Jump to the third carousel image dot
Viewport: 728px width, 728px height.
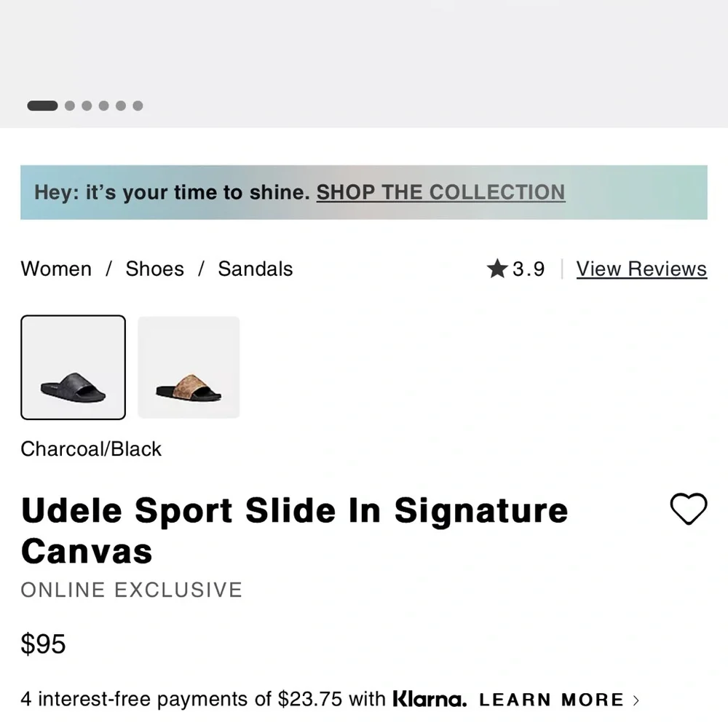click(x=87, y=106)
